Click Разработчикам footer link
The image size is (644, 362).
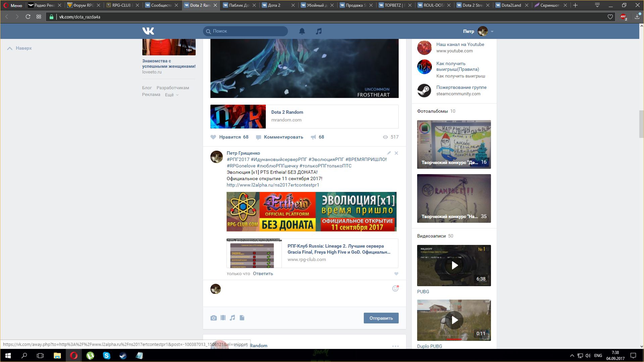172,88
